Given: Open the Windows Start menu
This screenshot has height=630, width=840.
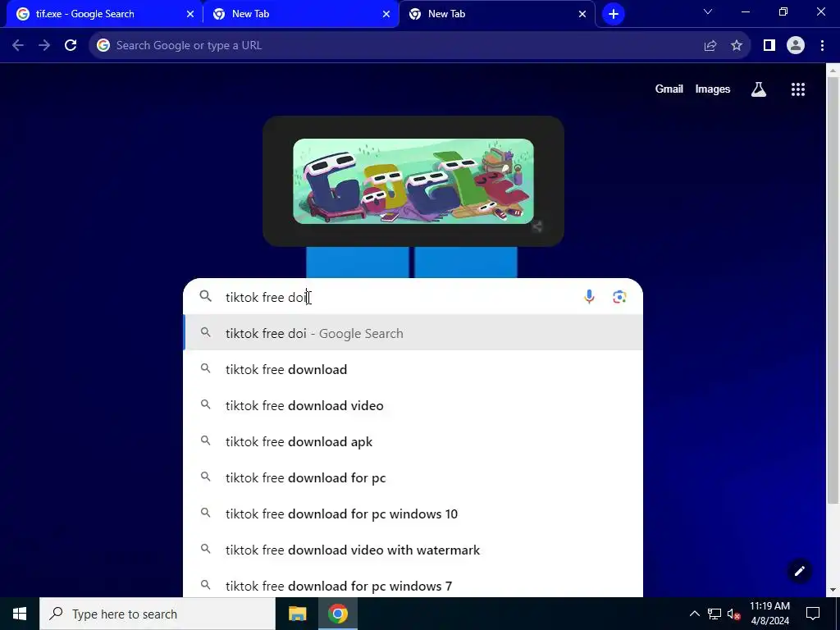Looking at the screenshot, I should 20,614.
